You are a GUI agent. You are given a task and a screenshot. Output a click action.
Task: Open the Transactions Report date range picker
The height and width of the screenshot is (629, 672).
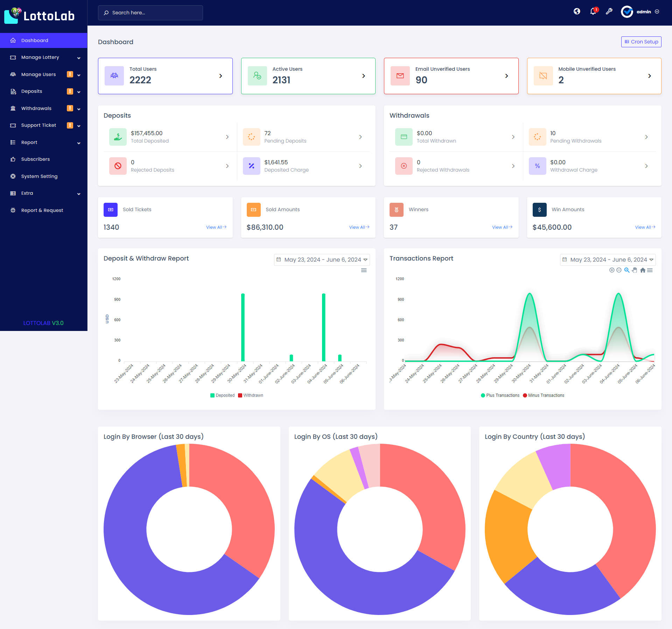point(608,260)
